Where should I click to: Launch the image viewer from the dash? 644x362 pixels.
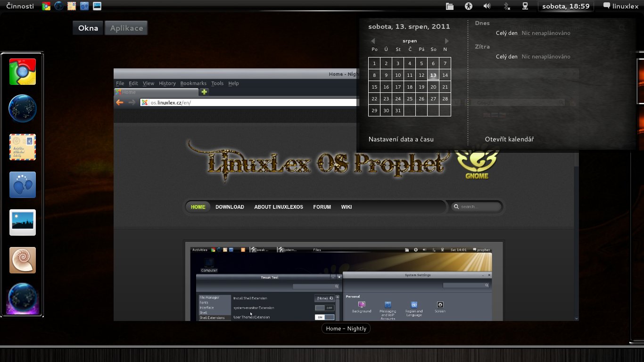(x=23, y=222)
